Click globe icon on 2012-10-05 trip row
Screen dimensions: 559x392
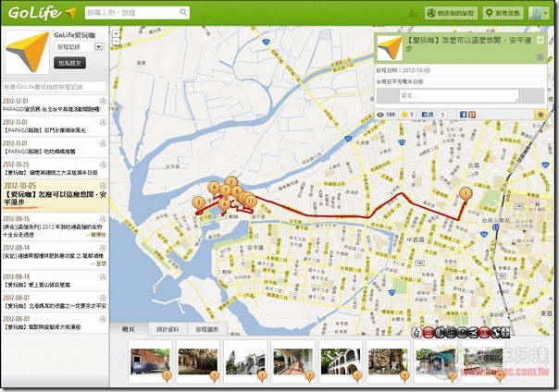[x=103, y=186]
